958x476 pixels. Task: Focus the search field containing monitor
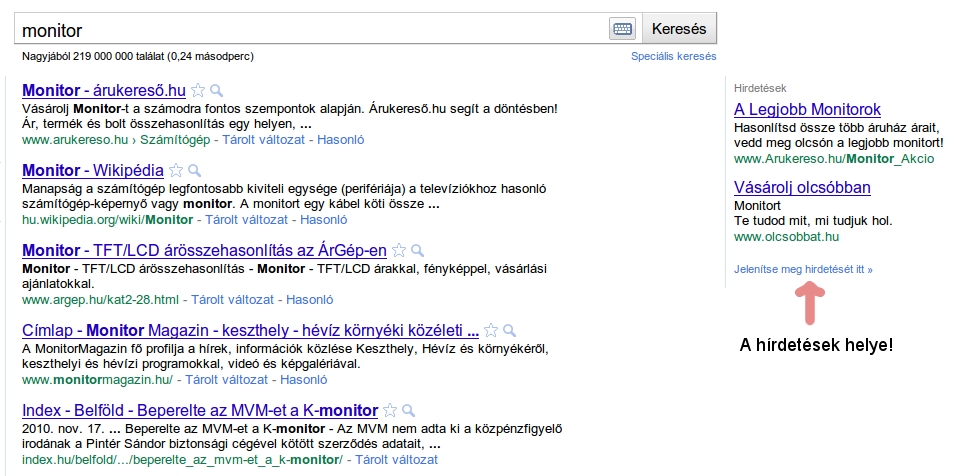coord(312,29)
